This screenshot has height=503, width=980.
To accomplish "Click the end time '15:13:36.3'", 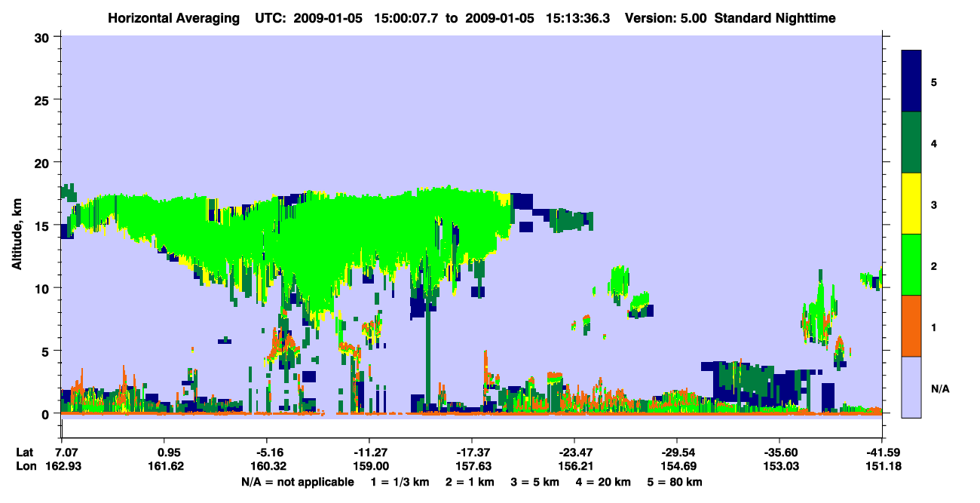I will (x=578, y=17).
